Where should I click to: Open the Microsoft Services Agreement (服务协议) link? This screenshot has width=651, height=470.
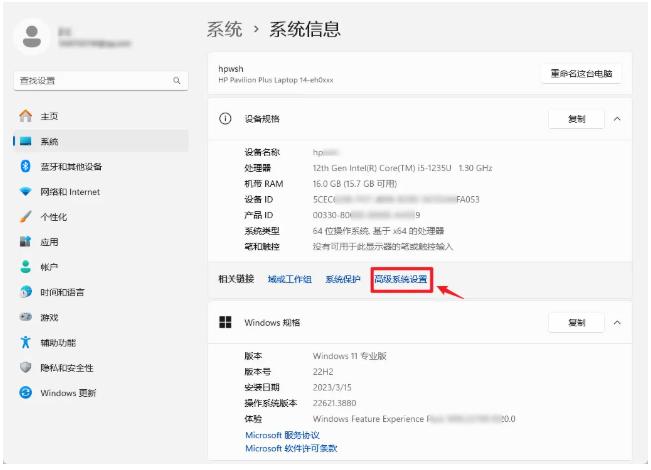pyautogui.click(x=282, y=435)
